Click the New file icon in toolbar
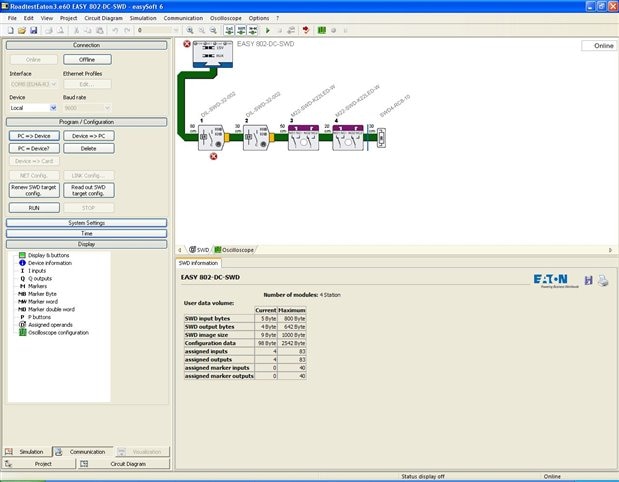Screen dimensions: 619x482 pyautogui.click(x=9, y=31)
